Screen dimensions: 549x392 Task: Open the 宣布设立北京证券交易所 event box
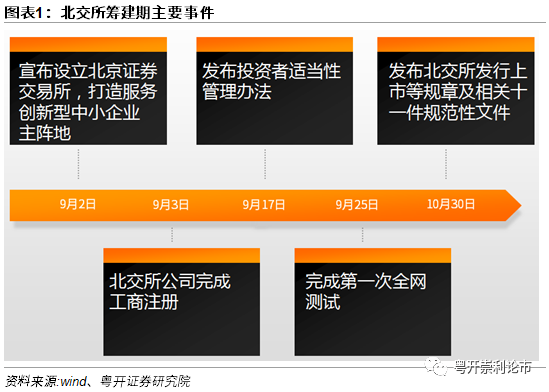pos(88,91)
